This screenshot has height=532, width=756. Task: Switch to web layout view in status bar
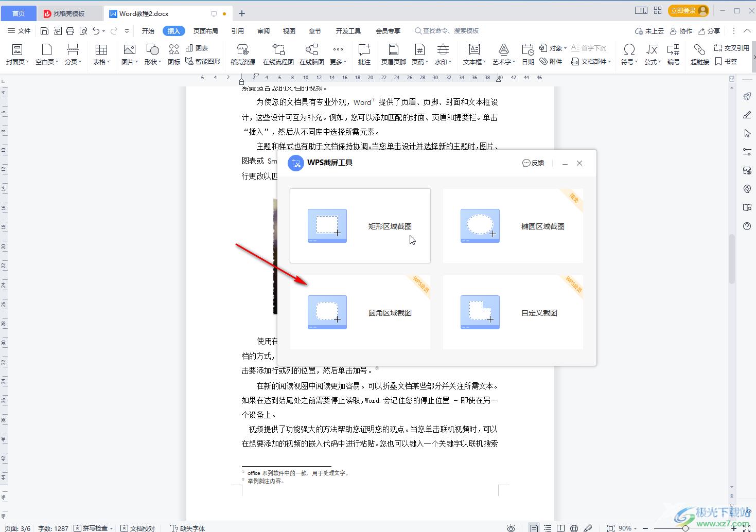(574, 528)
